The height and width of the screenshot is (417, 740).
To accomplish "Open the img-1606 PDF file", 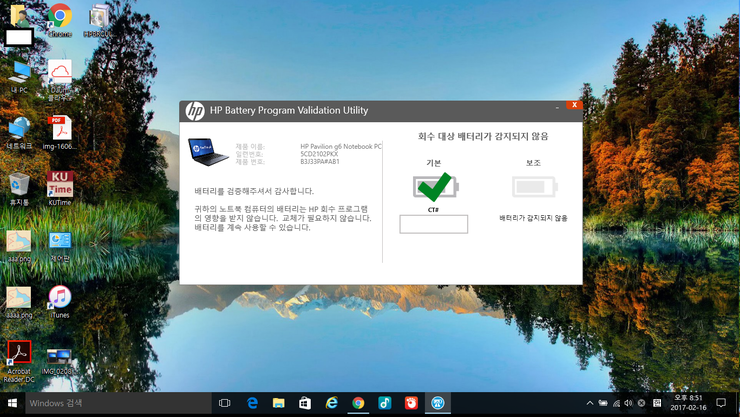I will coord(60,133).
